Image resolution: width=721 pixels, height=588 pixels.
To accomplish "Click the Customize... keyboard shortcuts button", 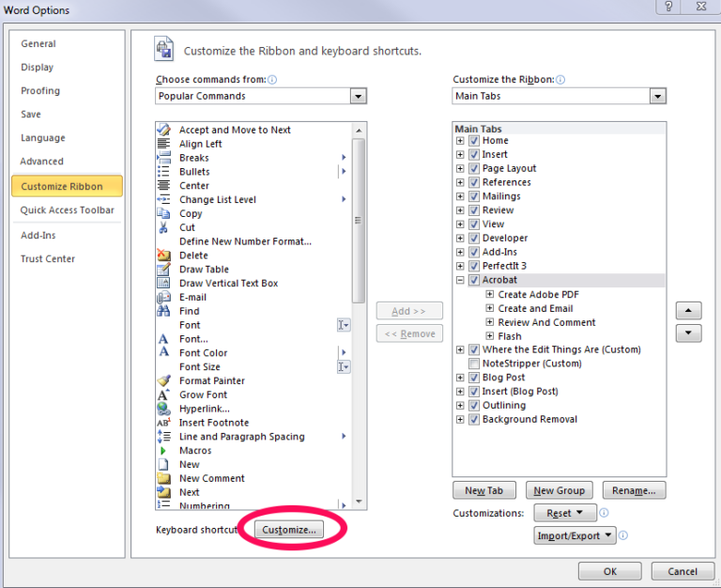I will click(x=289, y=530).
